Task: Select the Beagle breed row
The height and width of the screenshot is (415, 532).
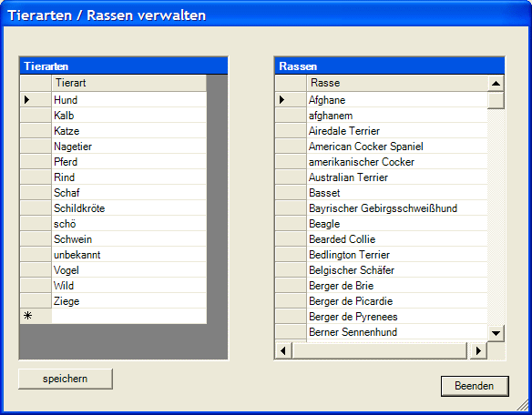Action: tap(397, 224)
